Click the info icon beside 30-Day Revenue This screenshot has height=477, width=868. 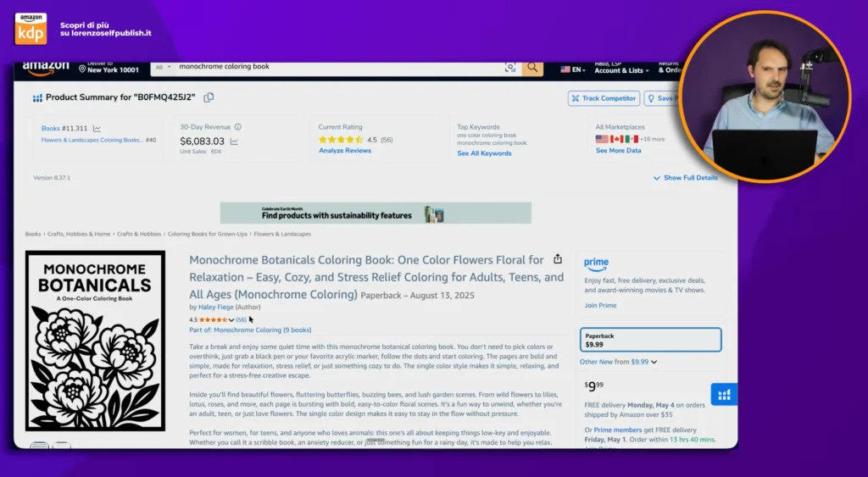pos(238,127)
